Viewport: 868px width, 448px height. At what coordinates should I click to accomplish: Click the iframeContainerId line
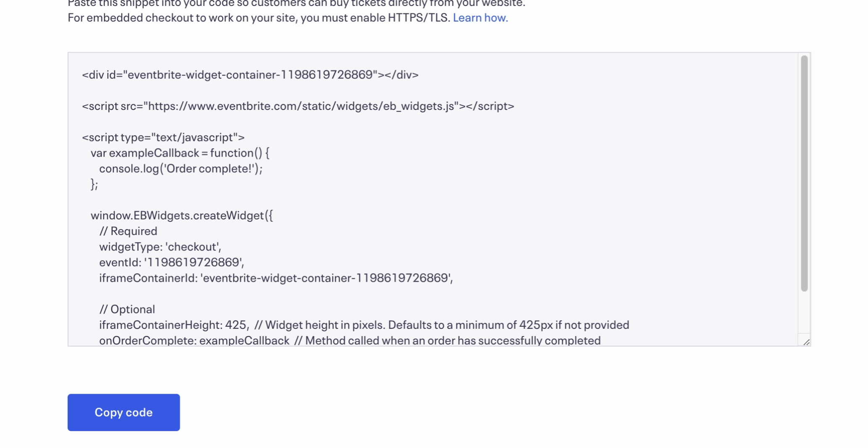coord(276,278)
